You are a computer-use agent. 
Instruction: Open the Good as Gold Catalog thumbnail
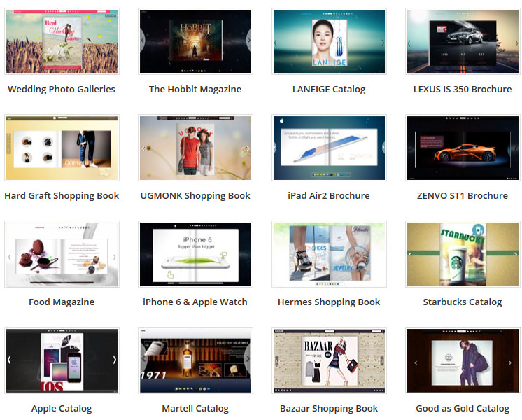point(463,360)
